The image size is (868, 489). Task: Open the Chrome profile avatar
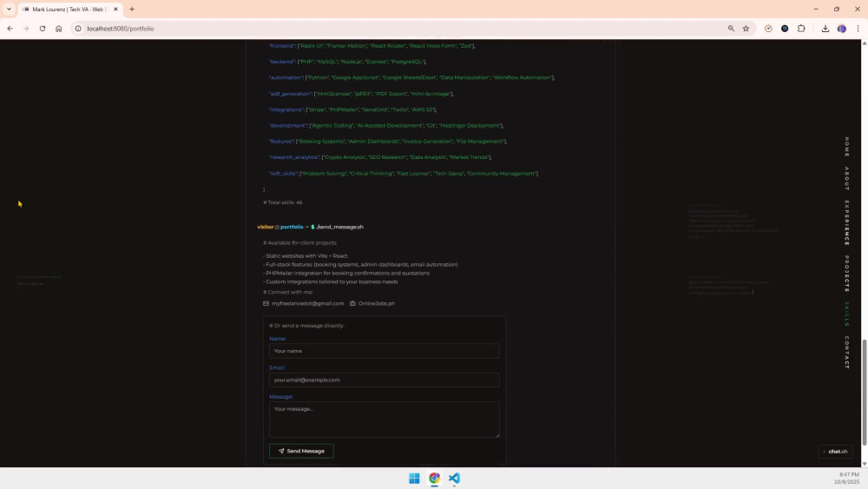tap(841, 29)
